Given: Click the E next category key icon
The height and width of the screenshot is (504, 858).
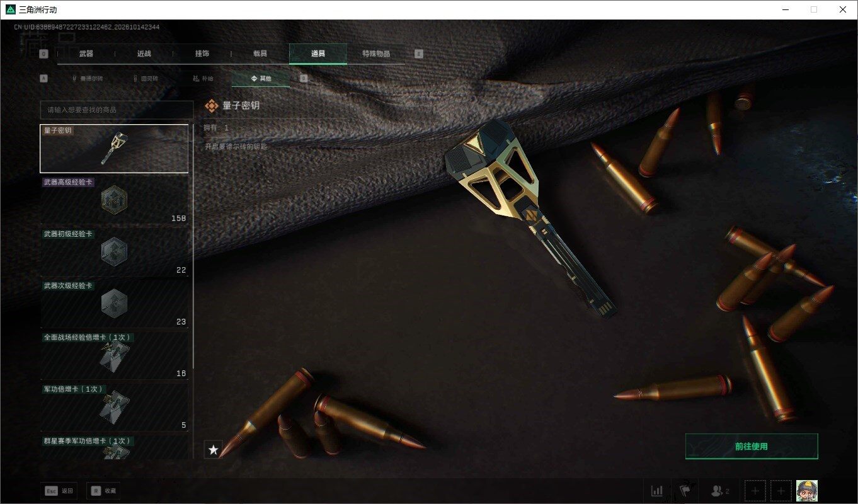Looking at the screenshot, I should click(x=419, y=54).
